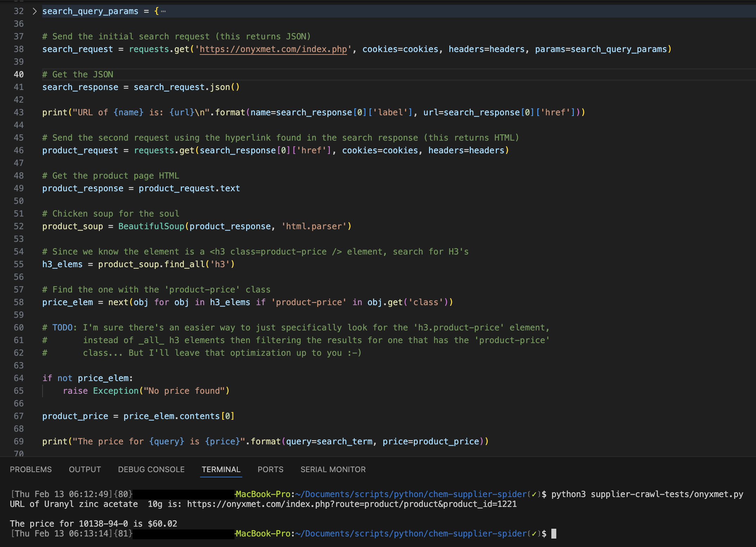Click line number 40 in the gutter
Image resolution: width=756 pixels, height=547 pixels.
(19, 75)
